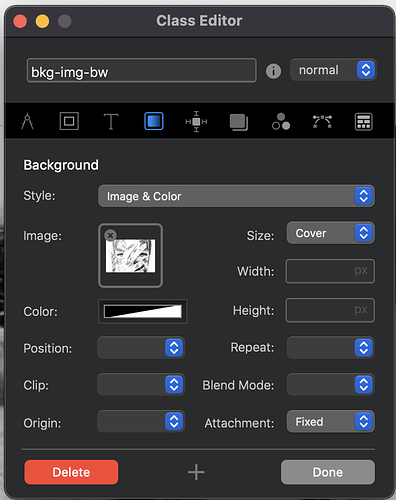Open the Position dropdown
Image resolution: width=396 pixels, height=500 pixels.
(141, 348)
